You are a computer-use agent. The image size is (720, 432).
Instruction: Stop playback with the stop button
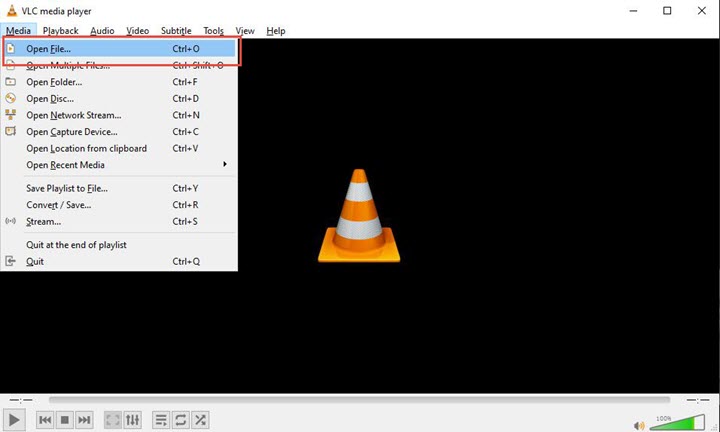[65, 420]
